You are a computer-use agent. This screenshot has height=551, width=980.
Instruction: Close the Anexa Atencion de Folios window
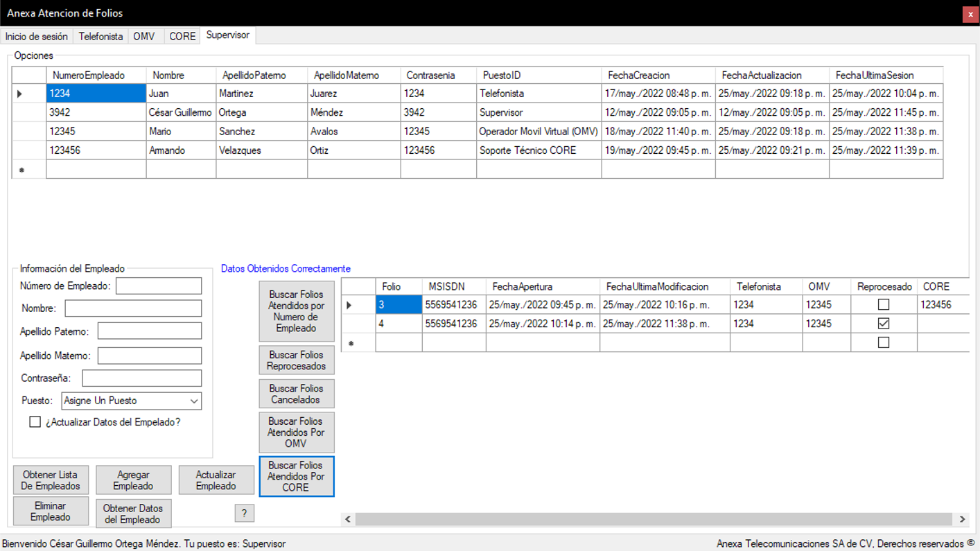point(970,15)
